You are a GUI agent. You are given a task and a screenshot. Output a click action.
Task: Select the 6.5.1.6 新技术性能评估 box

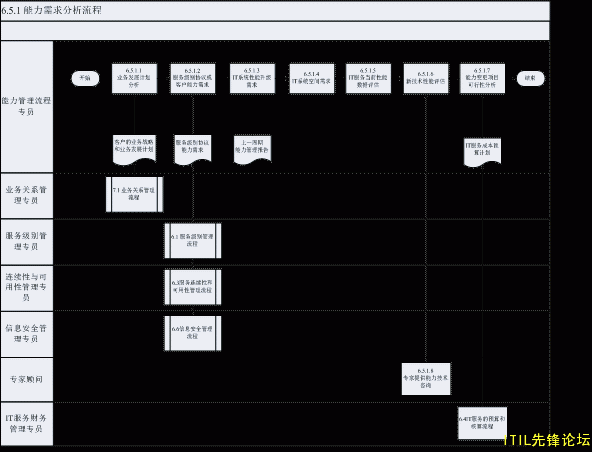pos(426,79)
